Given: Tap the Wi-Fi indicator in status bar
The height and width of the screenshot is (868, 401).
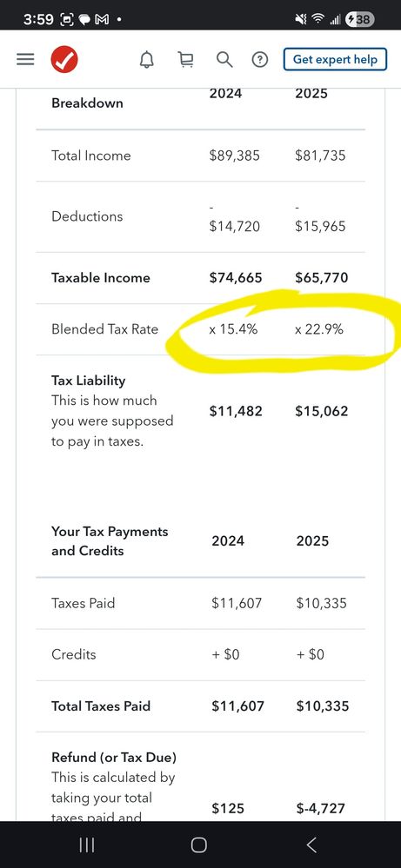Looking at the screenshot, I should tap(317, 19).
